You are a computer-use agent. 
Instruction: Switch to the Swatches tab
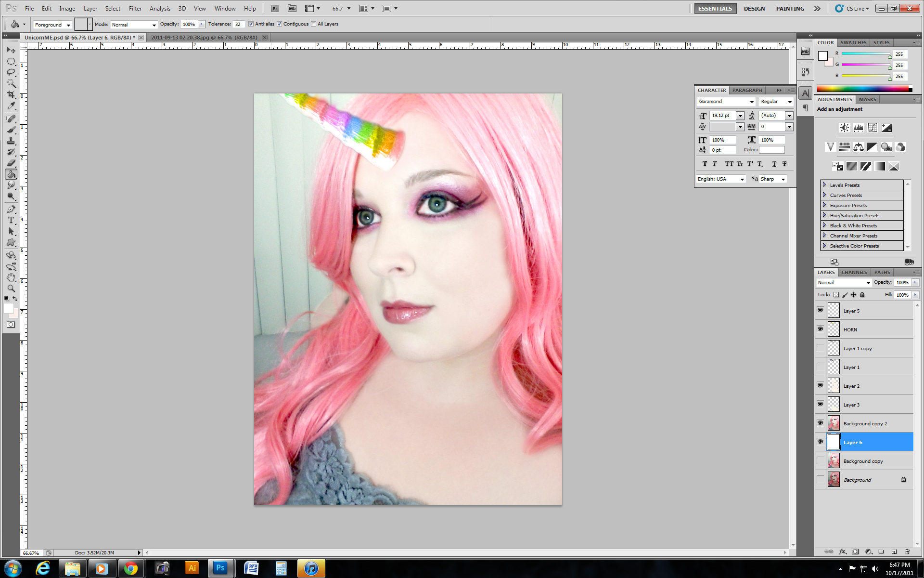853,42
